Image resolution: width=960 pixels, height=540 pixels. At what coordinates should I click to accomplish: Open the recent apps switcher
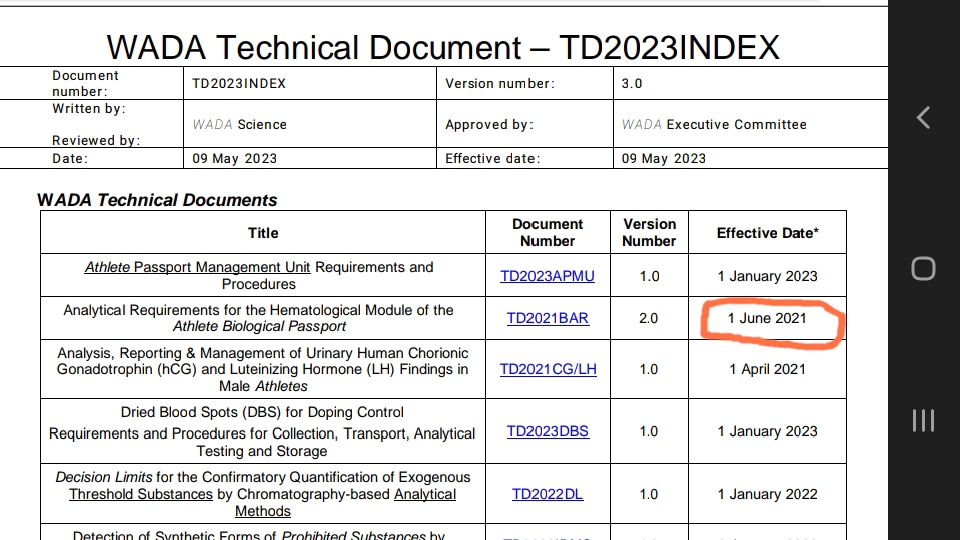tap(923, 420)
